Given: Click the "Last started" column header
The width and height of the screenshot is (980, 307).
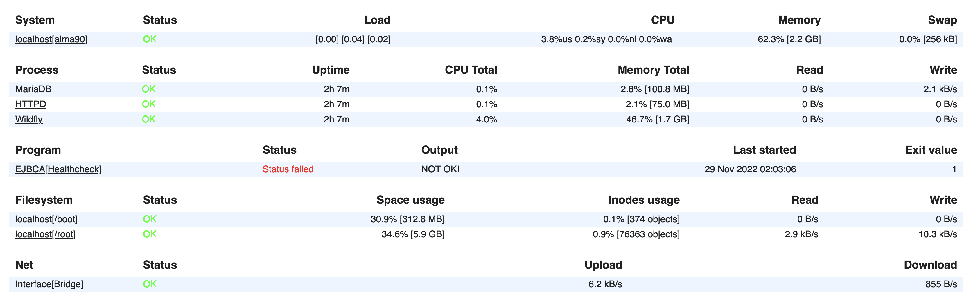Looking at the screenshot, I should click(764, 150).
